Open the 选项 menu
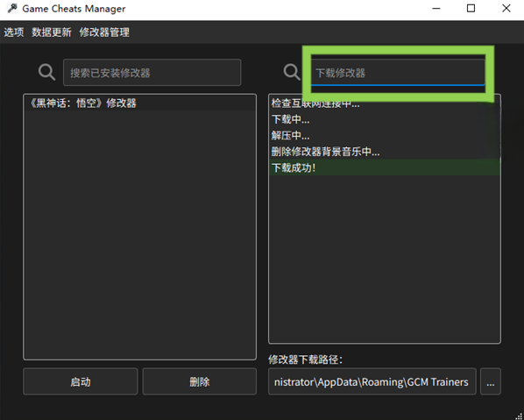 pos(14,32)
